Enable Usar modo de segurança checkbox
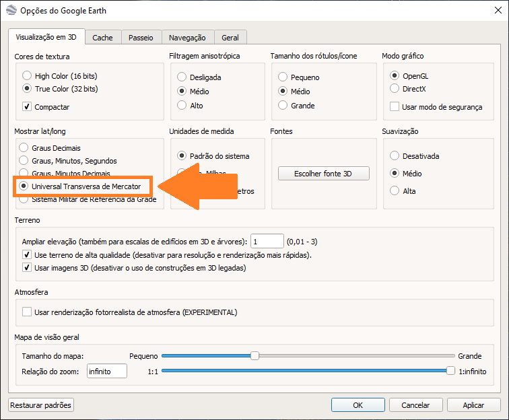Image resolution: width=509 pixels, height=420 pixels. pyautogui.click(x=395, y=106)
